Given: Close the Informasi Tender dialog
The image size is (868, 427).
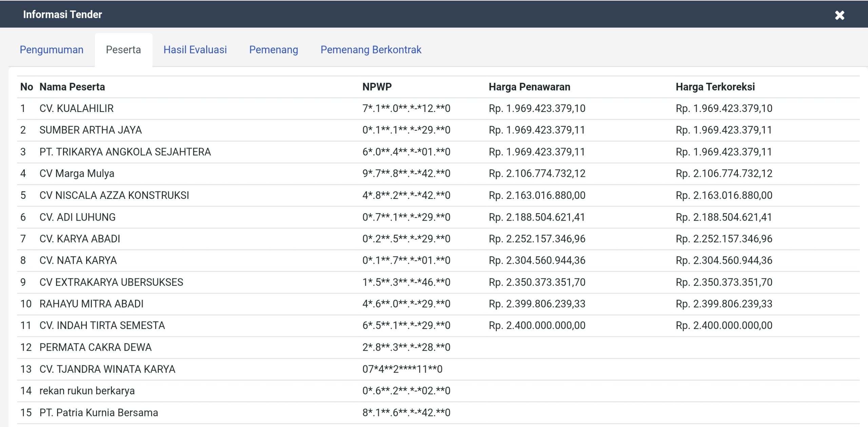Looking at the screenshot, I should click(839, 15).
